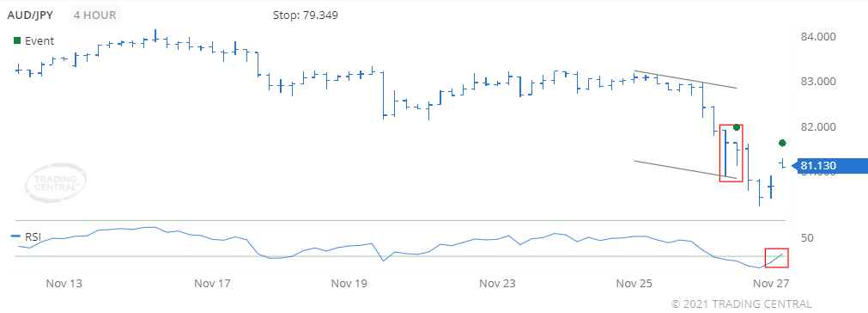The height and width of the screenshot is (313, 868).
Task: Click the 84.000 price axis label
Action: coord(818,37)
